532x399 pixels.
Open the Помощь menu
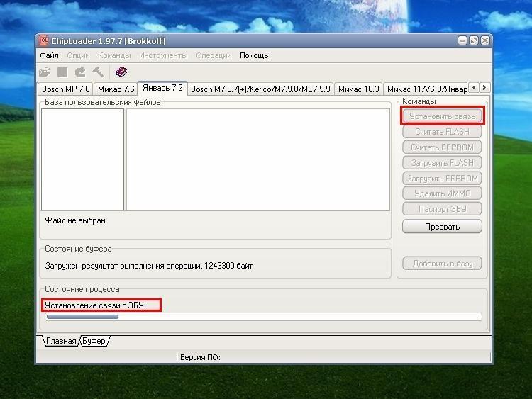pyautogui.click(x=254, y=55)
